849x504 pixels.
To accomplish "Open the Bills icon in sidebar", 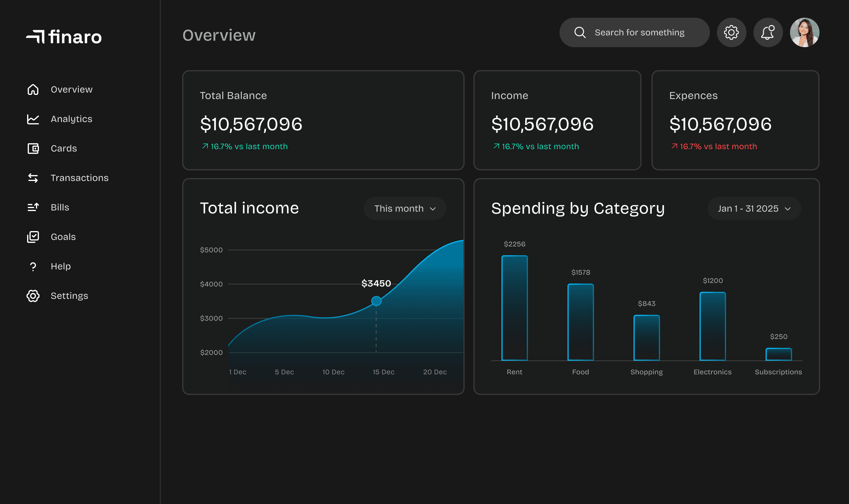I will coord(33,207).
